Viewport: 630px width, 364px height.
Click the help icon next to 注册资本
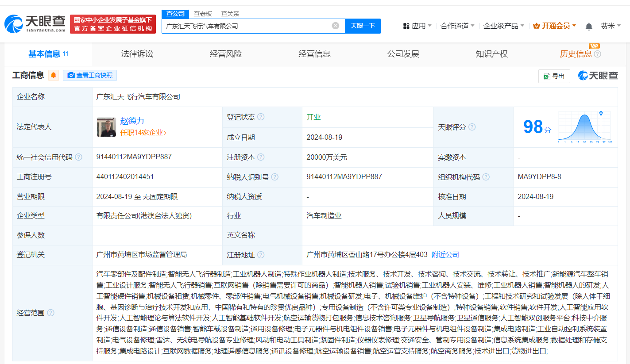tap(261, 157)
